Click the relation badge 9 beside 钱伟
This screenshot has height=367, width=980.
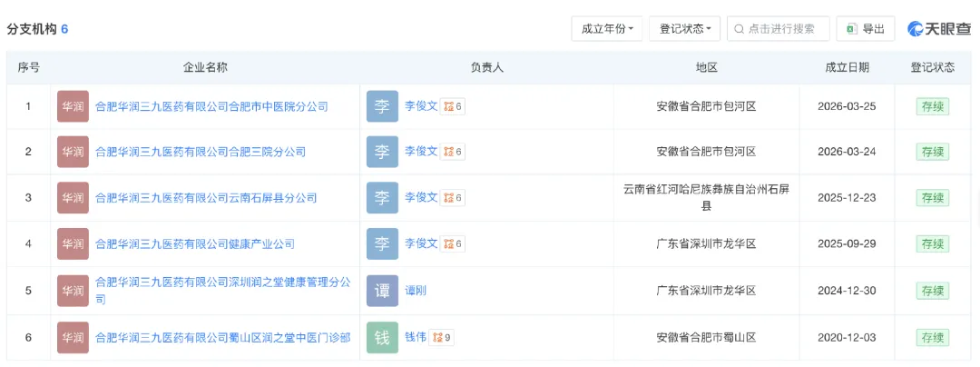pyautogui.click(x=443, y=337)
